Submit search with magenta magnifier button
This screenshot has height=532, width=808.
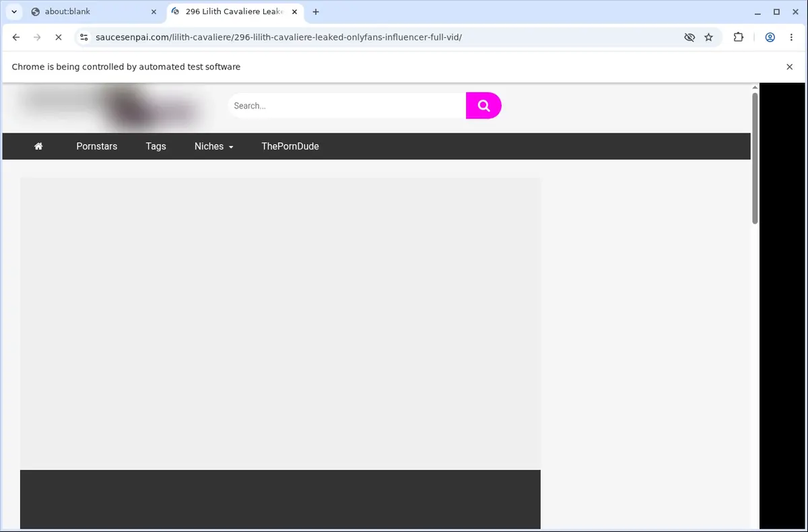coord(483,106)
